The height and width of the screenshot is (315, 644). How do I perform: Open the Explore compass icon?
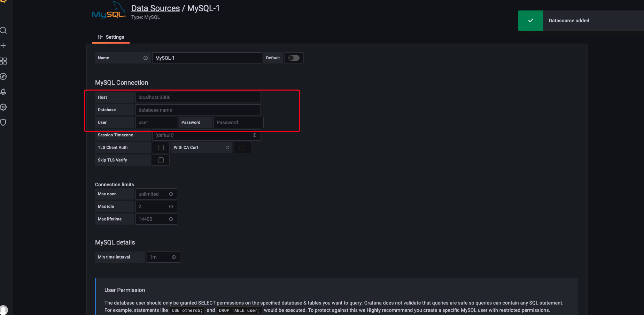pyautogui.click(x=3, y=76)
